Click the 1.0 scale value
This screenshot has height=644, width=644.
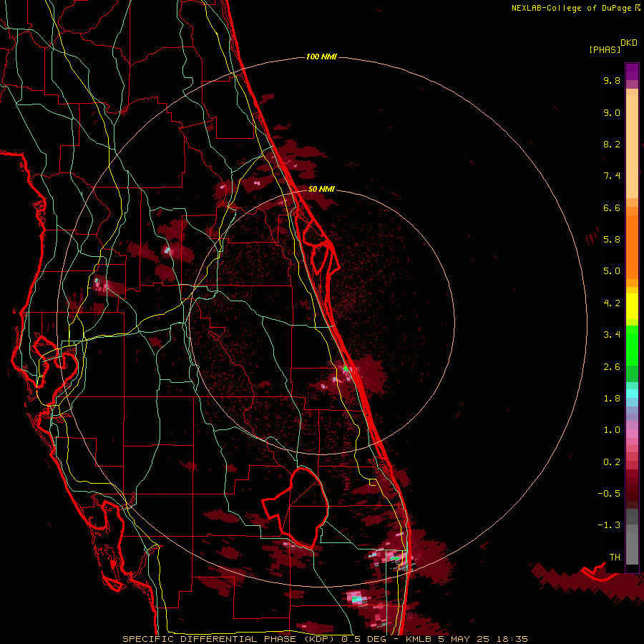[x=612, y=430]
